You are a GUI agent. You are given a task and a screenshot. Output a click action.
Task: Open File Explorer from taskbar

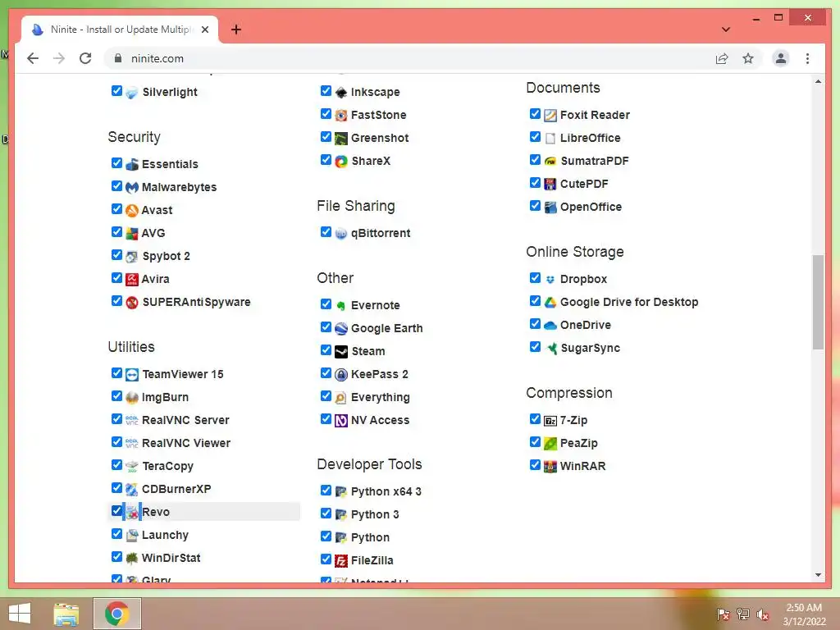pyautogui.click(x=66, y=614)
